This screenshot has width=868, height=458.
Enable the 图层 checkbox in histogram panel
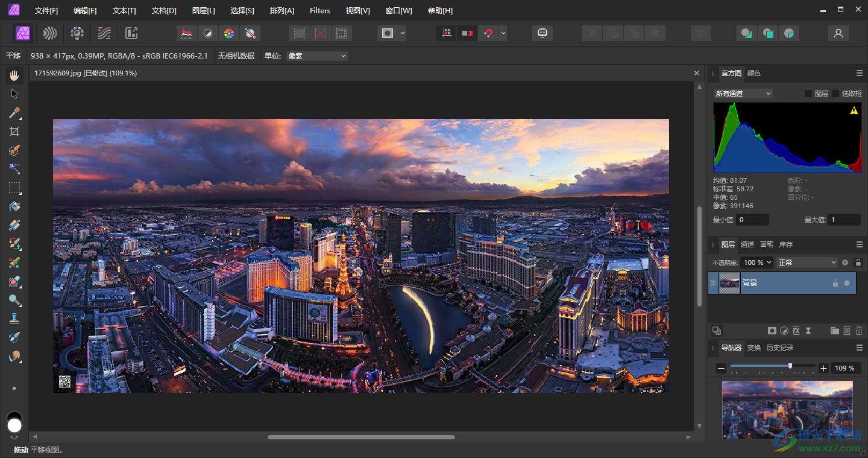pos(808,94)
